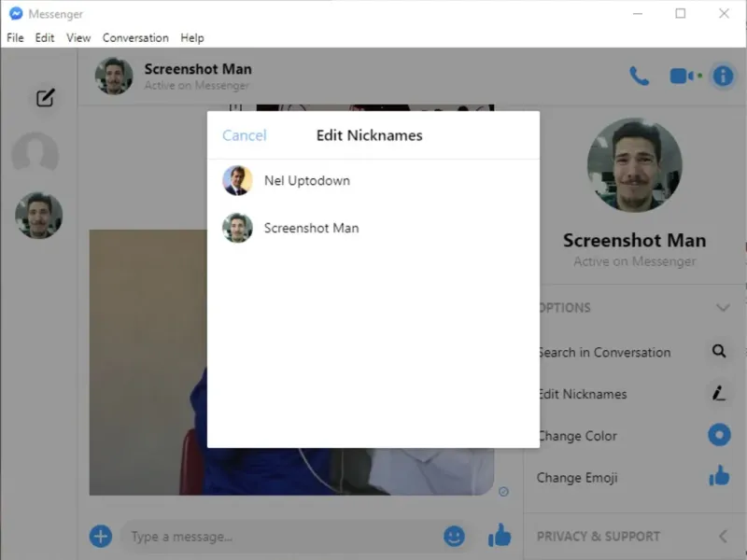Compose a new message with pencil icon
The height and width of the screenshot is (560, 747).
[45, 98]
